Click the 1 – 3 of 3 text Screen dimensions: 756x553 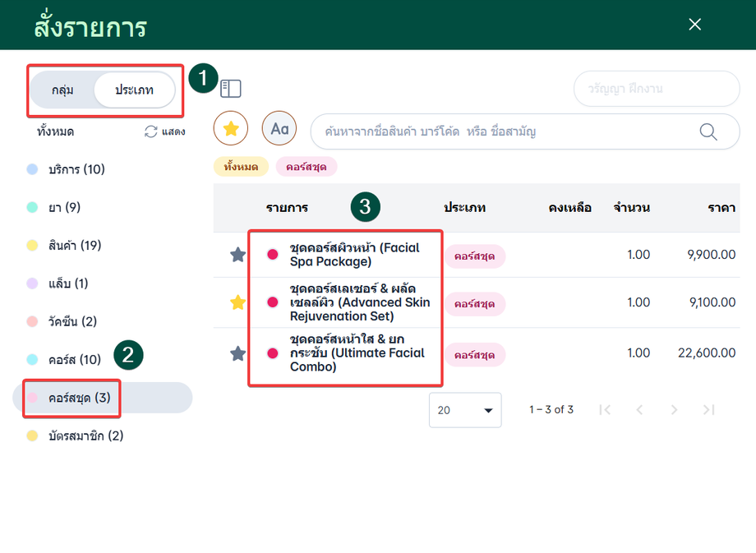tap(551, 410)
